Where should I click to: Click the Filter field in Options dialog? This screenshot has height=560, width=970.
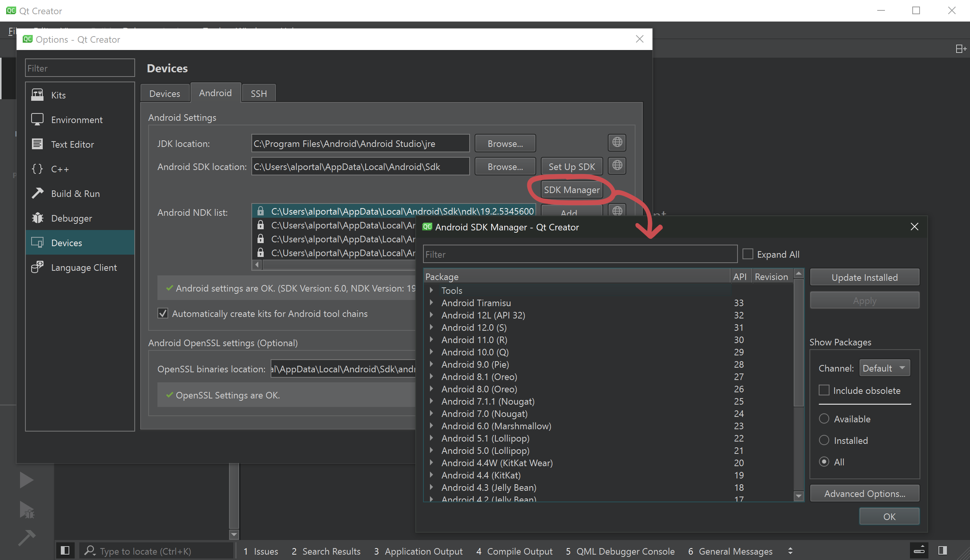tap(80, 68)
